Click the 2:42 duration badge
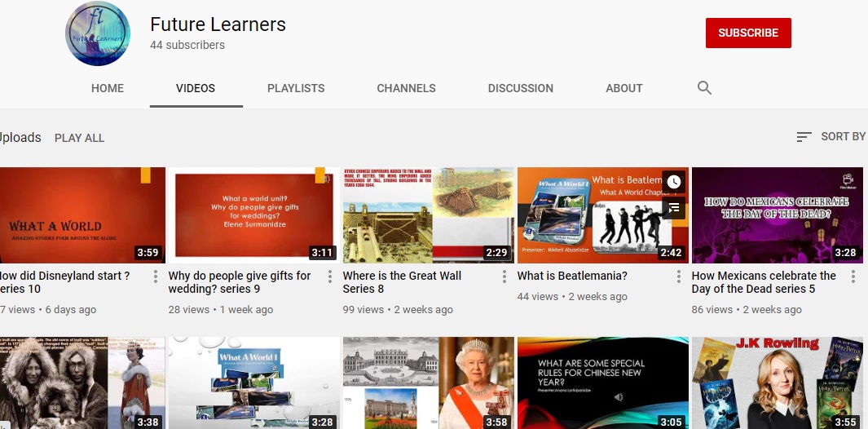This screenshot has width=868, height=429. 671,253
